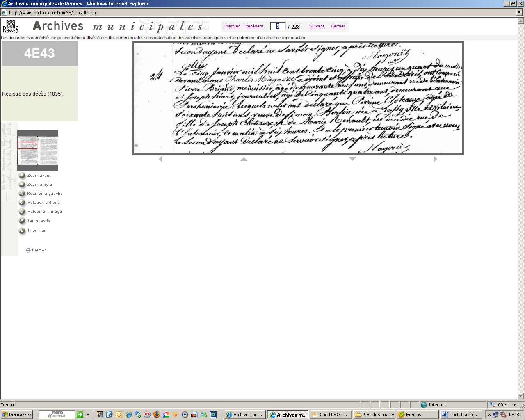Rotate image right with Rotation à droite
The width and height of the screenshot is (525, 420).
[22, 203]
